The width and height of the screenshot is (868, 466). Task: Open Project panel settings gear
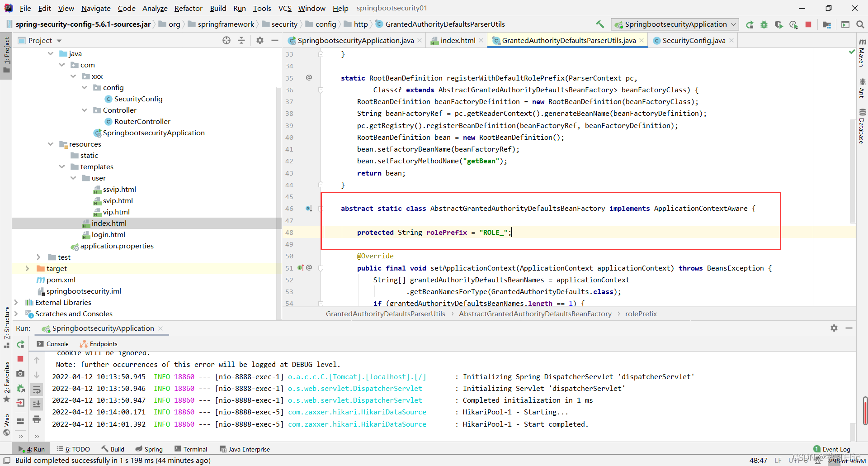pos(260,40)
